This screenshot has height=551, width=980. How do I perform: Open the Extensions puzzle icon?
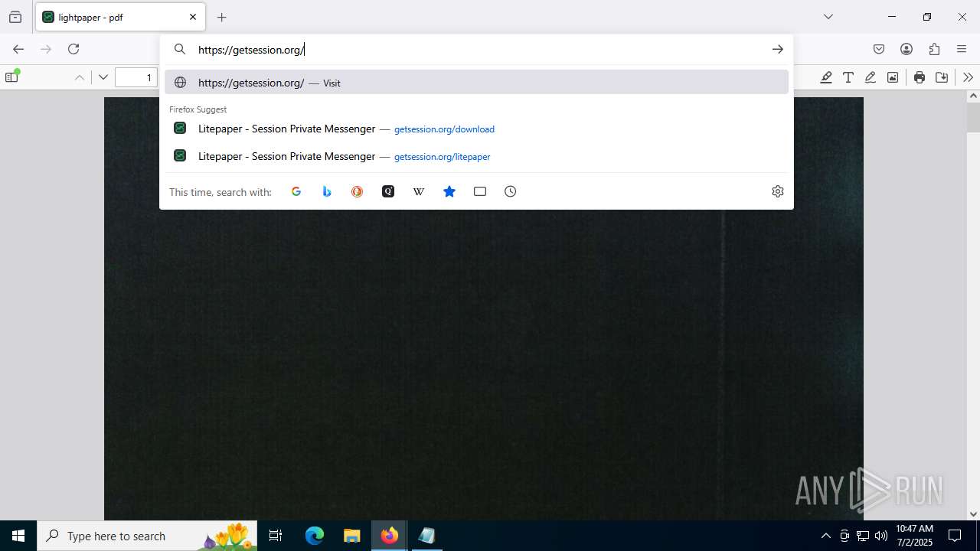pos(934,49)
